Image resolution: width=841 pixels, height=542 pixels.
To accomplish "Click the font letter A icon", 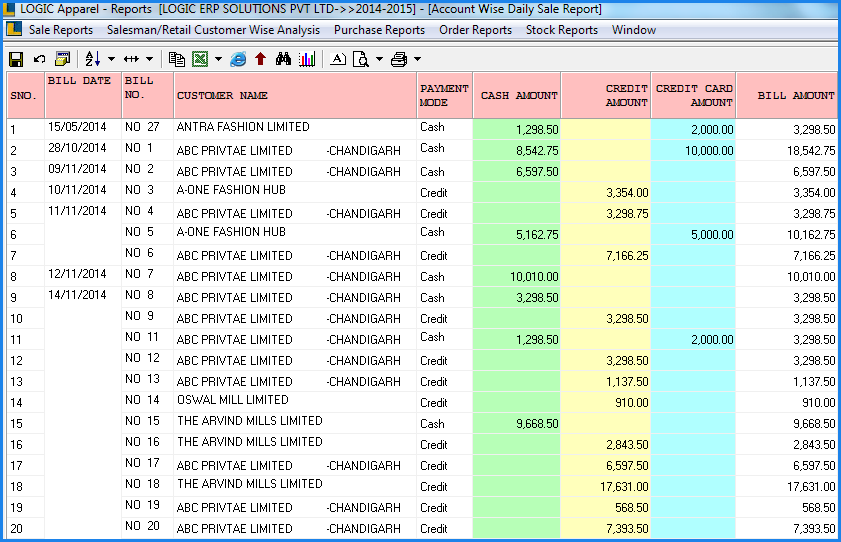I will point(338,59).
